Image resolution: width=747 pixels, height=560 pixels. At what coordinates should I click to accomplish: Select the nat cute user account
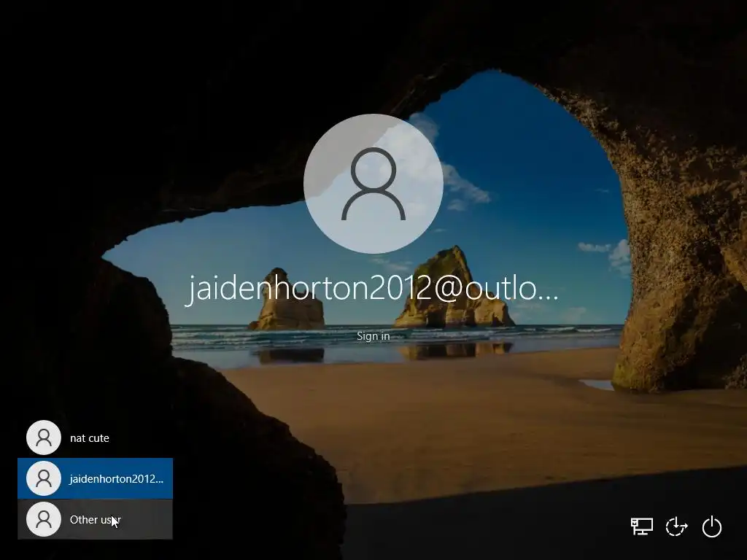[x=96, y=437]
